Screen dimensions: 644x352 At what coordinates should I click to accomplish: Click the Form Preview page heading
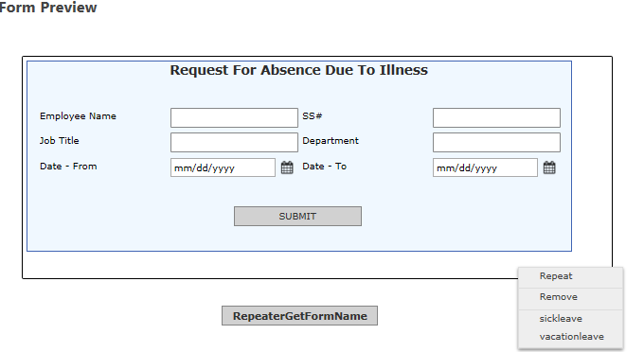(48, 7)
